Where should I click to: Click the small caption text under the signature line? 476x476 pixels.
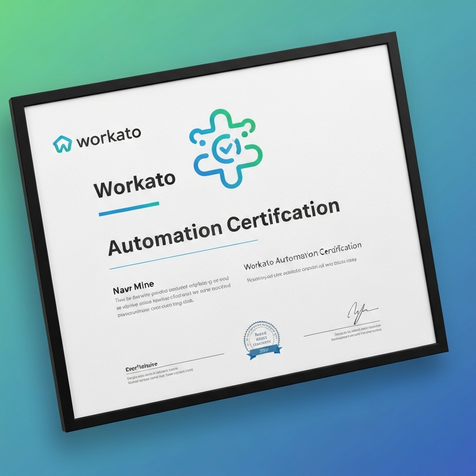pyautogui.click(x=357, y=334)
